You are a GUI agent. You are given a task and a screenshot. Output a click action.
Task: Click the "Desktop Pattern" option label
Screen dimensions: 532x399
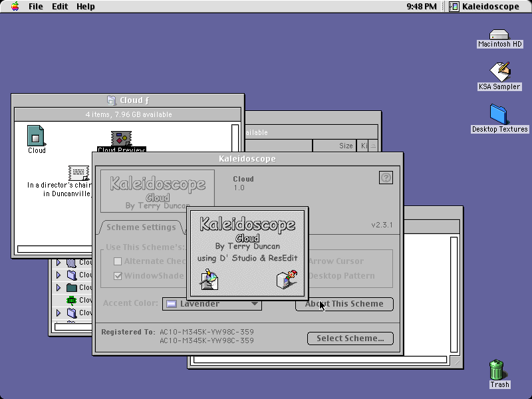click(x=342, y=276)
